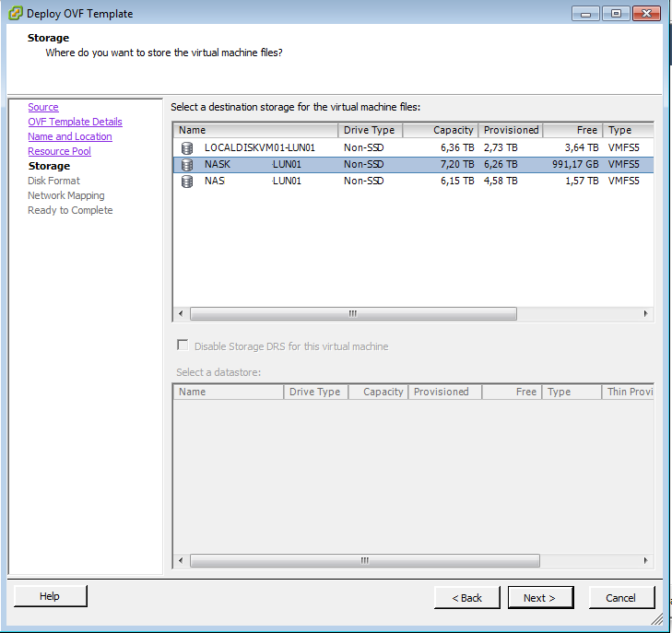The height and width of the screenshot is (633, 672).
Task: Click right arrow of lower datastore scrollbar
Action: coord(646,560)
